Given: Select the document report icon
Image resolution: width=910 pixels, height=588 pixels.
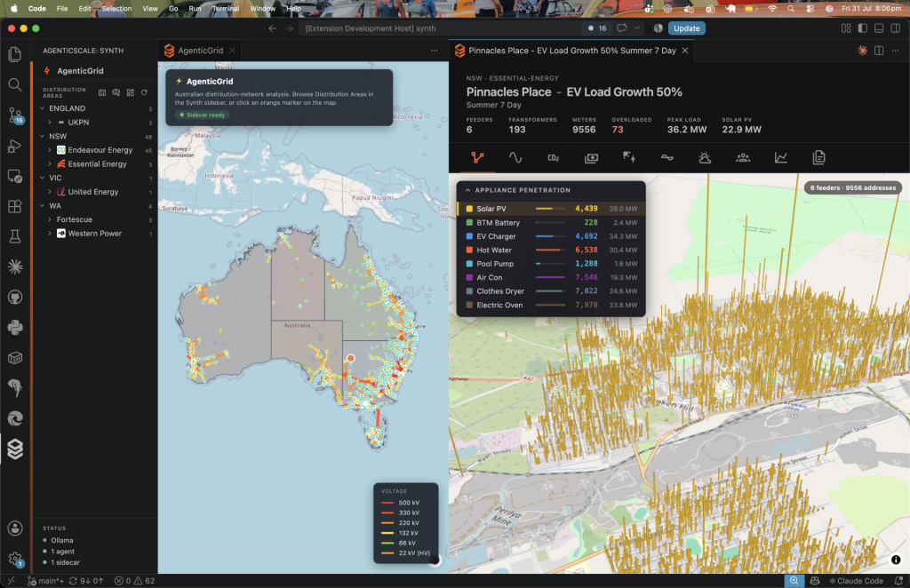Looking at the screenshot, I should point(818,158).
